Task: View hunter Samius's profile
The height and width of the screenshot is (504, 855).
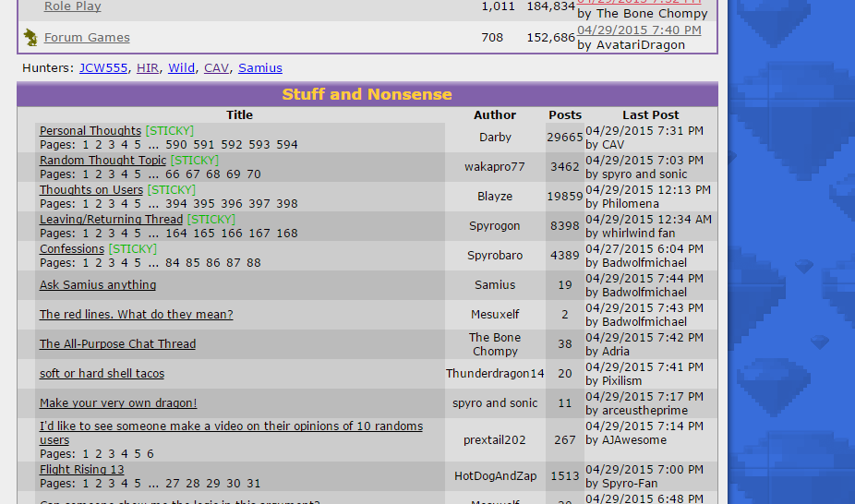Action: coord(260,68)
